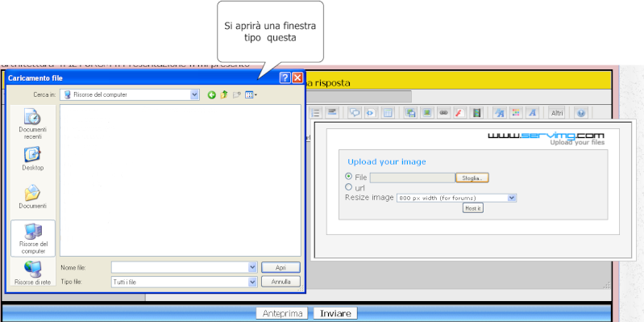Click the www.servimg.com logo

pyautogui.click(x=546, y=136)
